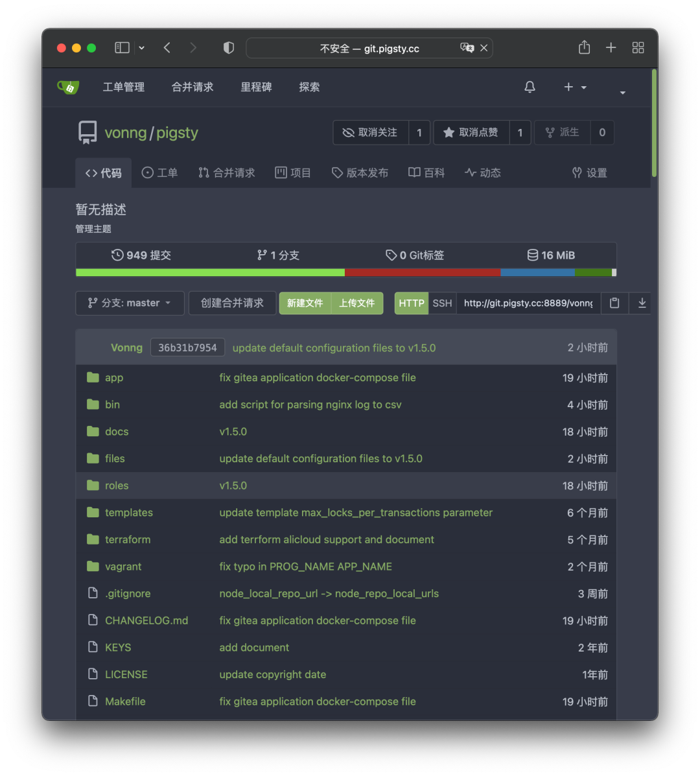Copy the repository clone URL
The image size is (700, 776).
tap(614, 303)
